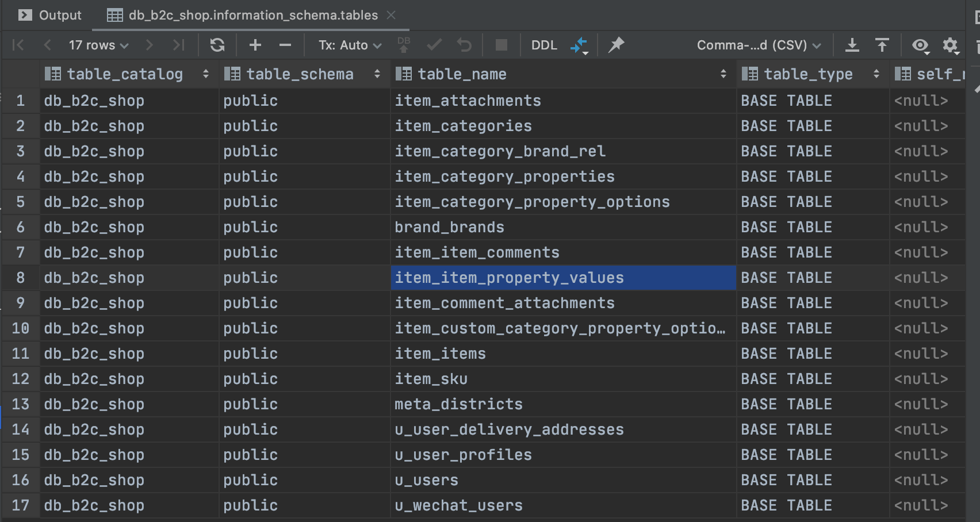Click the public schema cell for meta_districts
This screenshot has width=980, height=522.
[305, 404]
